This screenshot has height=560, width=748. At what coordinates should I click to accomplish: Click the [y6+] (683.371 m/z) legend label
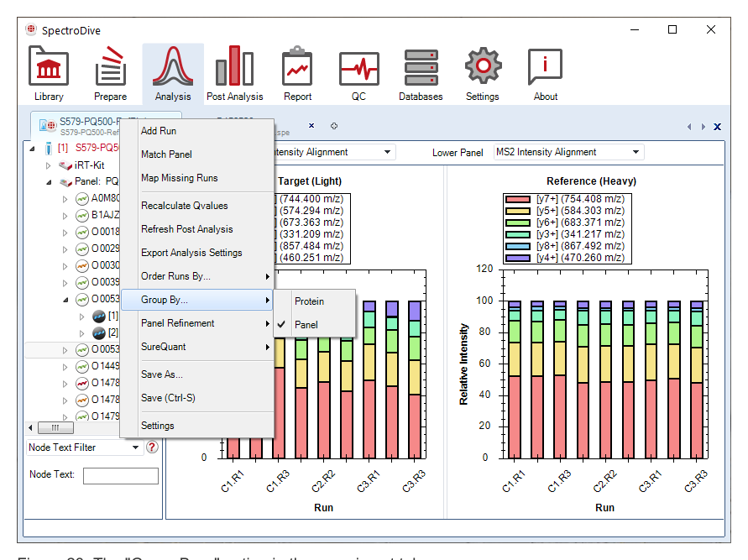[x=580, y=222]
